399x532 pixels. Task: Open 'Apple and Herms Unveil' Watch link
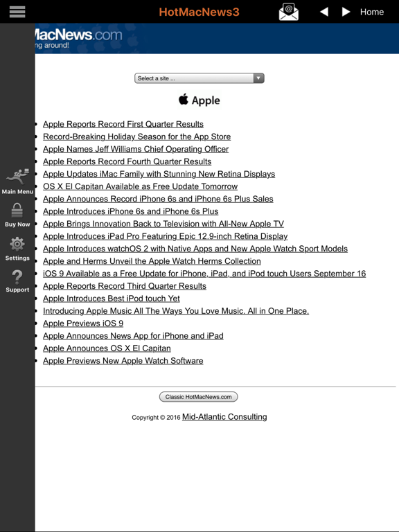[152, 261]
